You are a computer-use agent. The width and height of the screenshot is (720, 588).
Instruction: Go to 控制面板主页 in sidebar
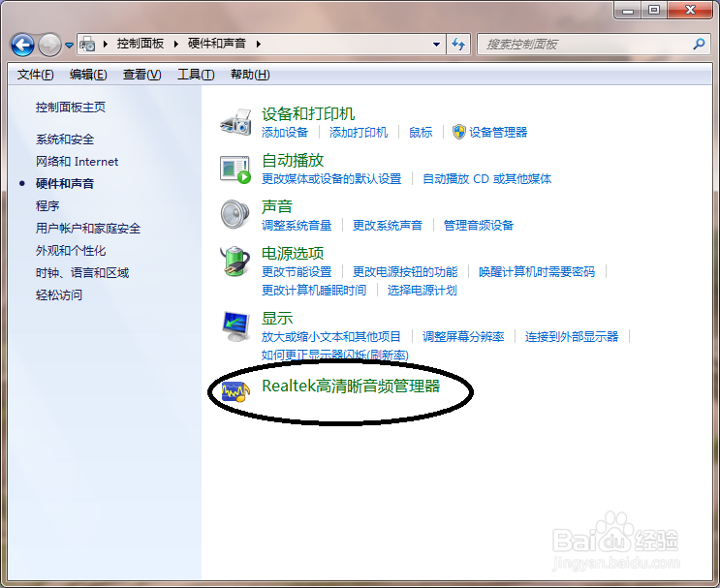pyautogui.click(x=71, y=108)
